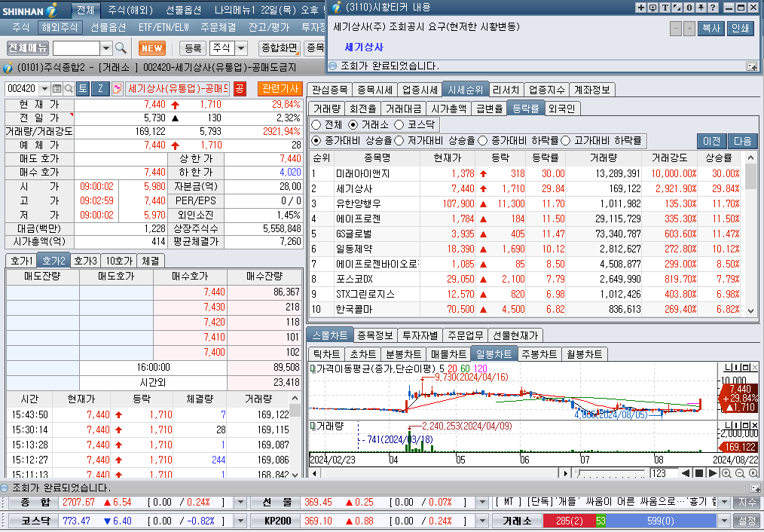Click the chart play-backward triangle button
Image resolution: width=764 pixels, height=532 pixels.
686,473
